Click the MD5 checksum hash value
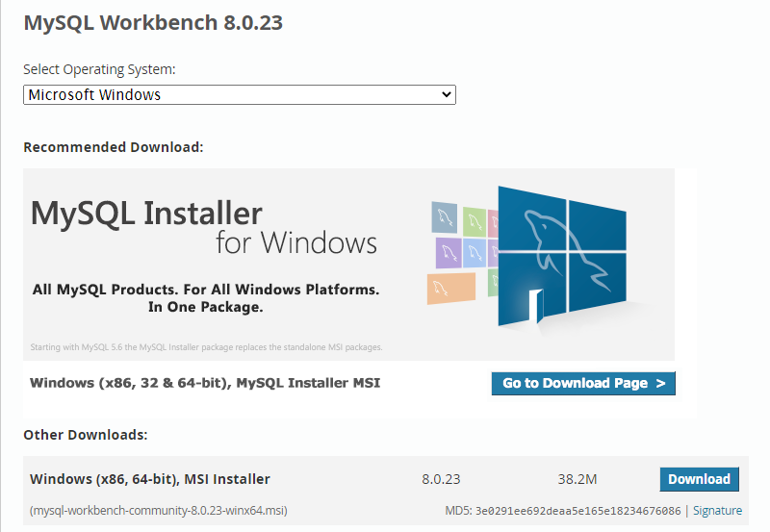 (578, 511)
